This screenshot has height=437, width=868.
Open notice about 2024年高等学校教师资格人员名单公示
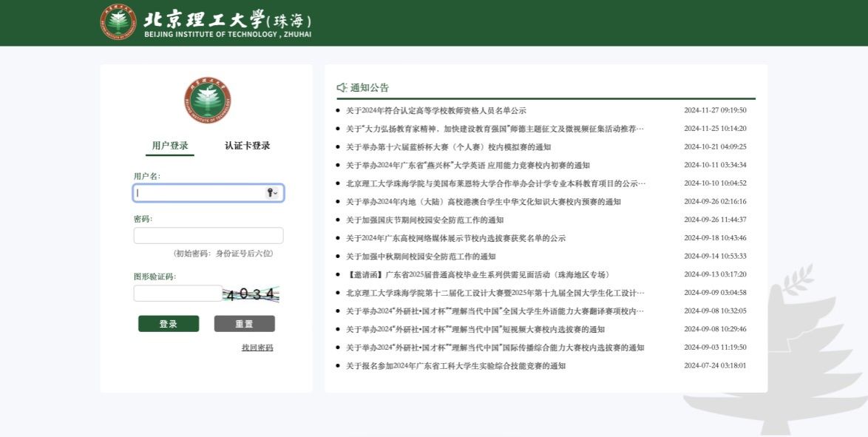click(436, 111)
